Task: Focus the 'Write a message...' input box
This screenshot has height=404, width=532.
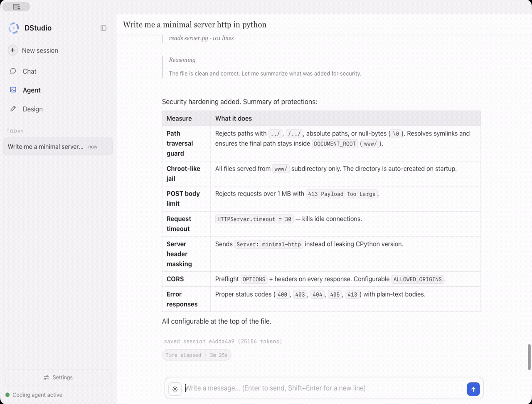Action: [324, 388]
